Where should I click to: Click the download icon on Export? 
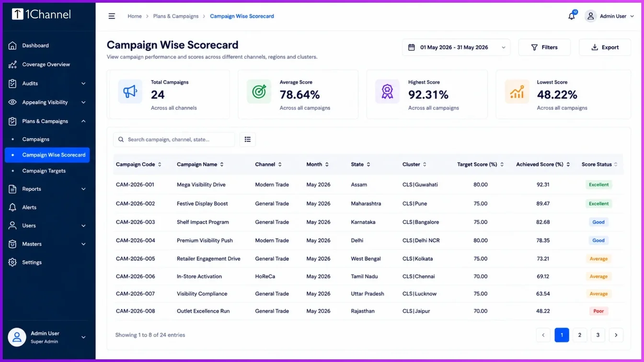(x=595, y=47)
